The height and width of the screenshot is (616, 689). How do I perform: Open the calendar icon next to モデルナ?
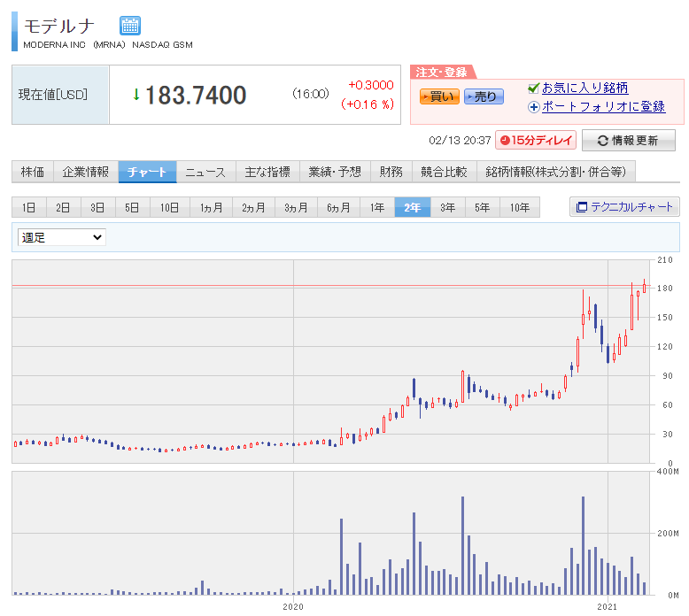130,26
